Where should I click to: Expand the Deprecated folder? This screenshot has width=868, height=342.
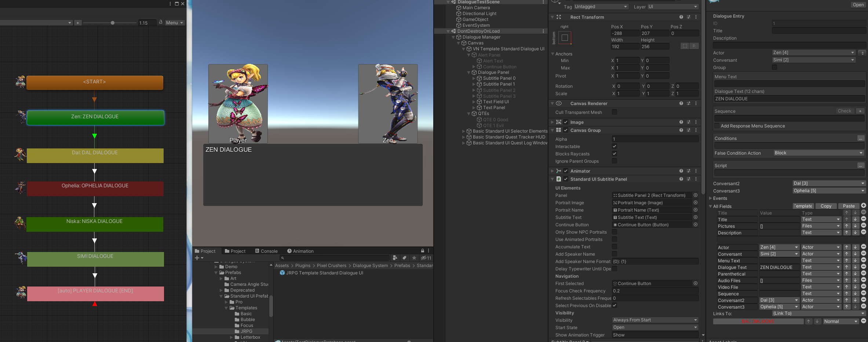[x=221, y=290]
